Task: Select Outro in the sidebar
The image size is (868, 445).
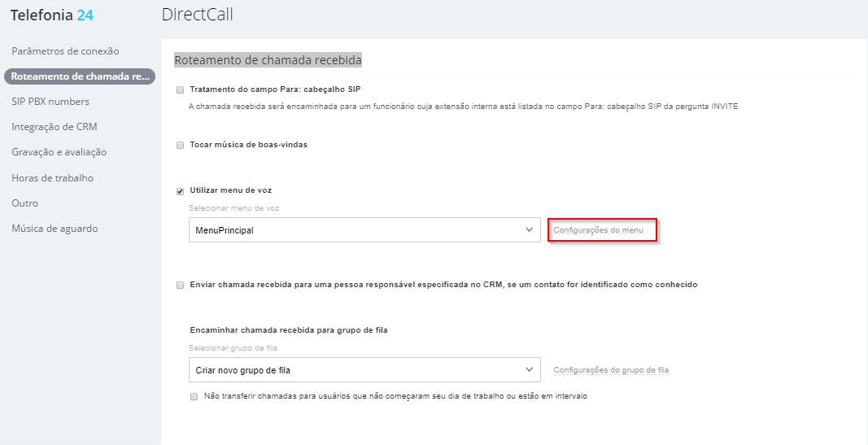Action: click(x=25, y=203)
